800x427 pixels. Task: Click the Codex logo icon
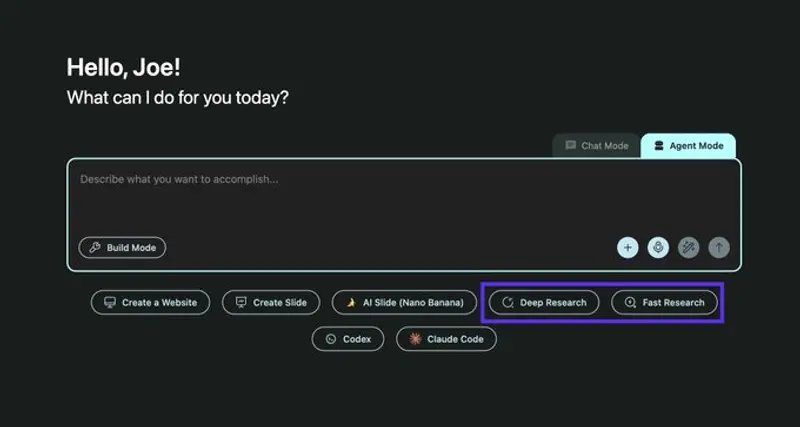pyautogui.click(x=330, y=339)
